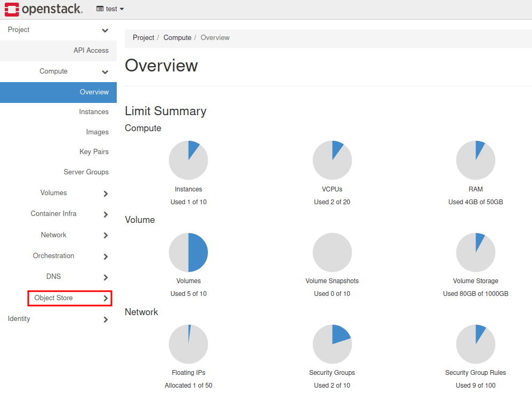Open Server Groups in the sidebar
532x401 pixels.
[x=86, y=172]
